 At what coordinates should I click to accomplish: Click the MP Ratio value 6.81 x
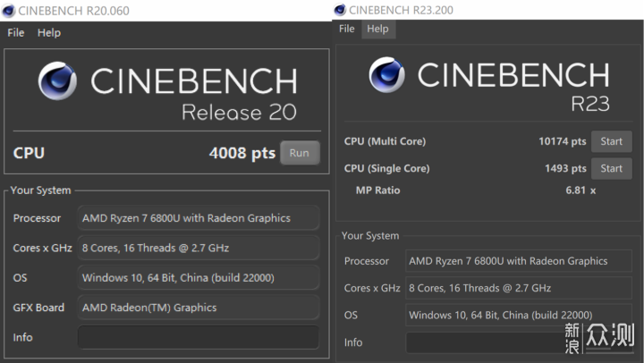tap(580, 190)
